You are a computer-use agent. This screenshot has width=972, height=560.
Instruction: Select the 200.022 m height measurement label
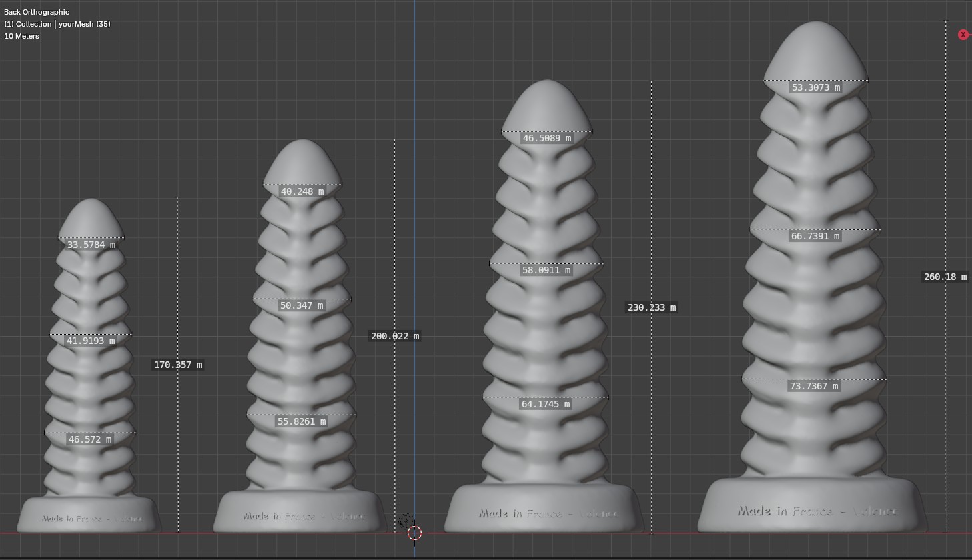tap(395, 336)
